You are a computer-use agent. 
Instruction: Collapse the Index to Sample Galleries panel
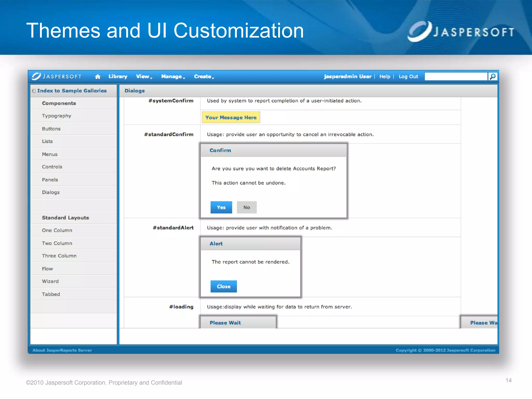pyautogui.click(x=34, y=91)
